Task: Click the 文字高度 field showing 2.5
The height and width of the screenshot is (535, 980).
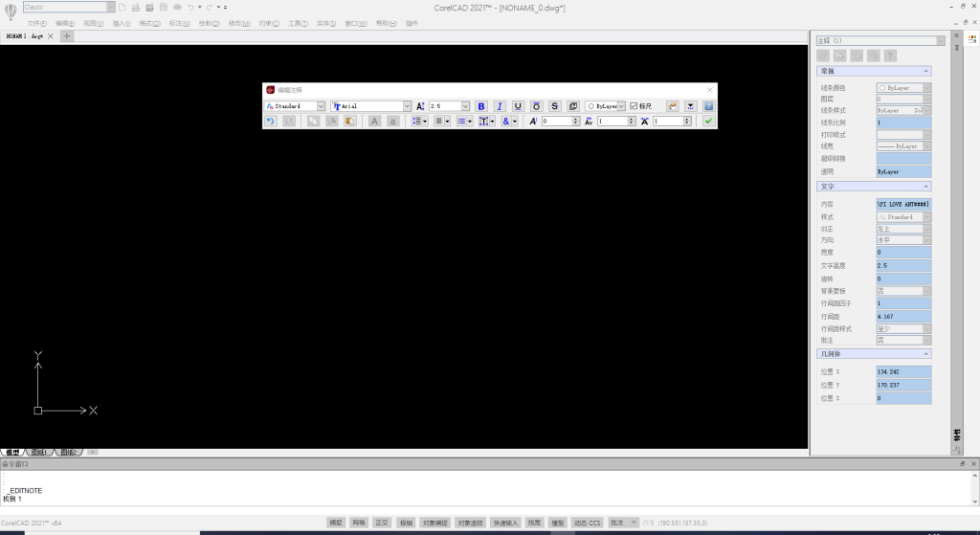Action: [x=903, y=266]
